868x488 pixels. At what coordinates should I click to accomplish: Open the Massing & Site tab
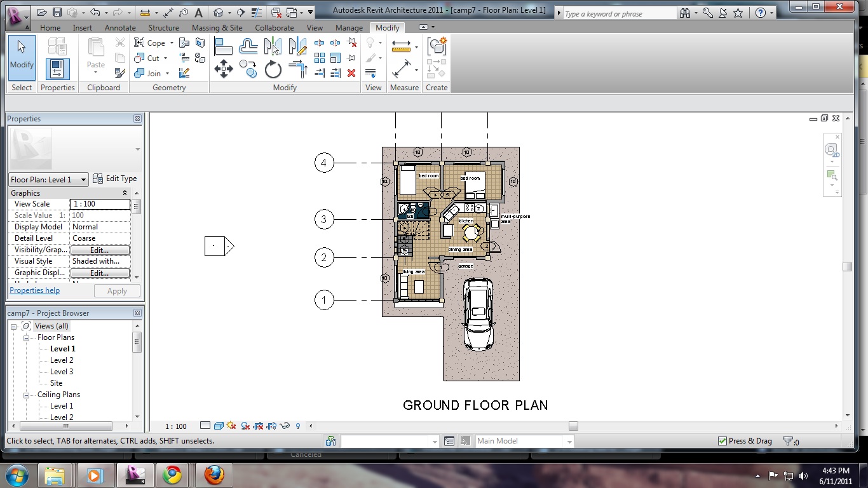[217, 28]
